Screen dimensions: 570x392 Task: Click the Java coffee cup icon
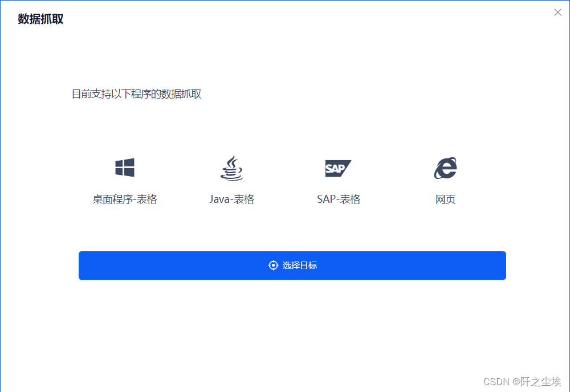(231, 168)
